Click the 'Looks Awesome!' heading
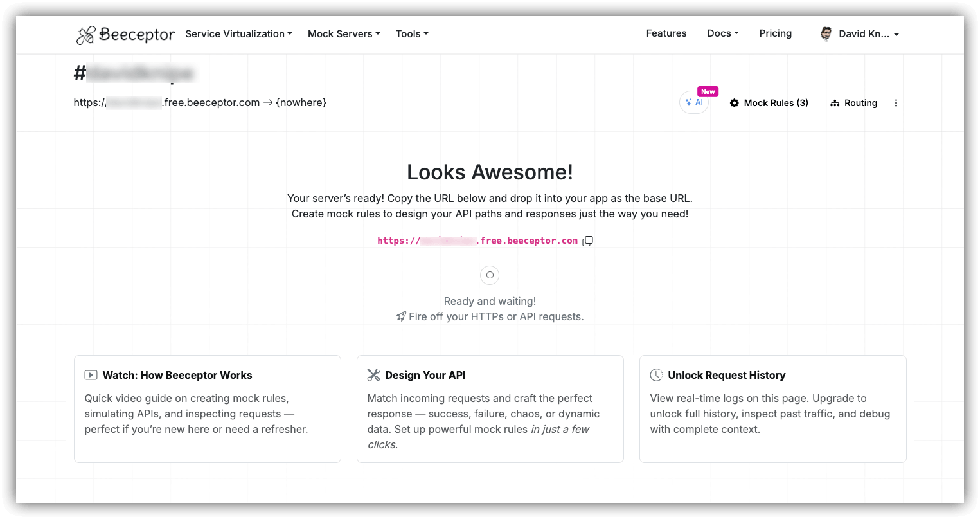The image size is (980, 519). click(490, 172)
